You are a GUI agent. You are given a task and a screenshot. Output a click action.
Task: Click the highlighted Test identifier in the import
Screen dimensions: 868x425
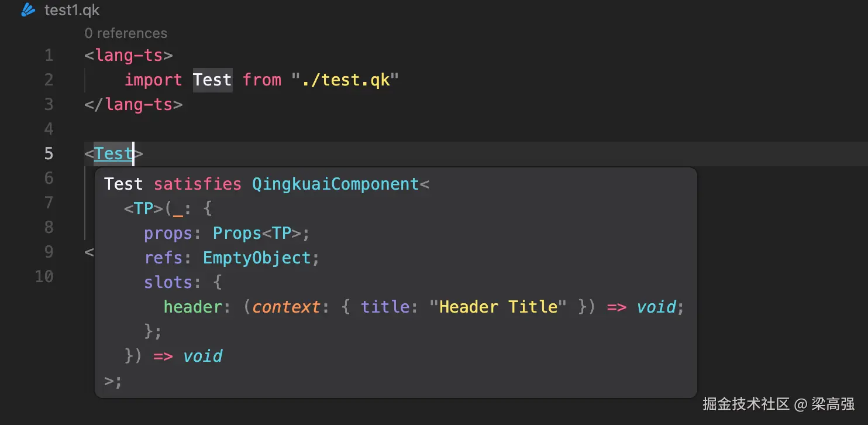point(212,80)
